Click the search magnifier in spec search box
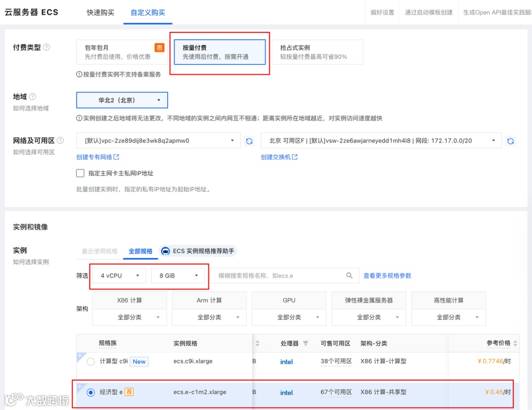Image resolution: width=532 pixels, height=410 pixels. [349, 275]
